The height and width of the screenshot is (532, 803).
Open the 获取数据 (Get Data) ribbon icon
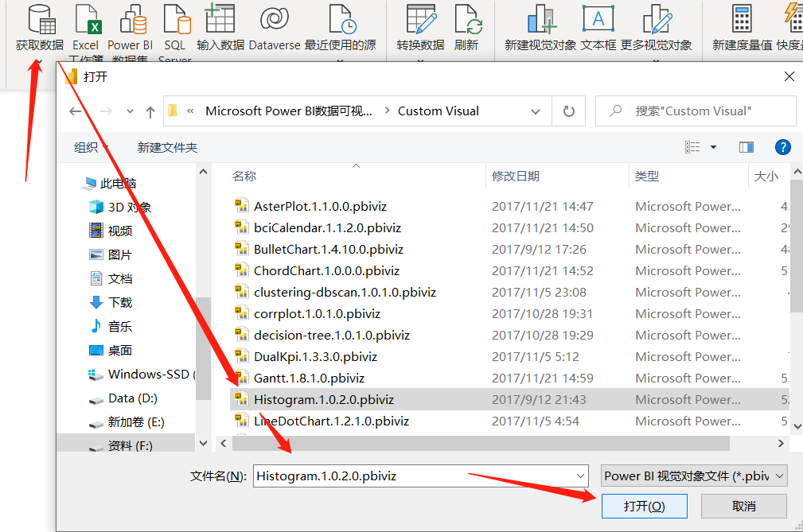[x=41, y=19]
